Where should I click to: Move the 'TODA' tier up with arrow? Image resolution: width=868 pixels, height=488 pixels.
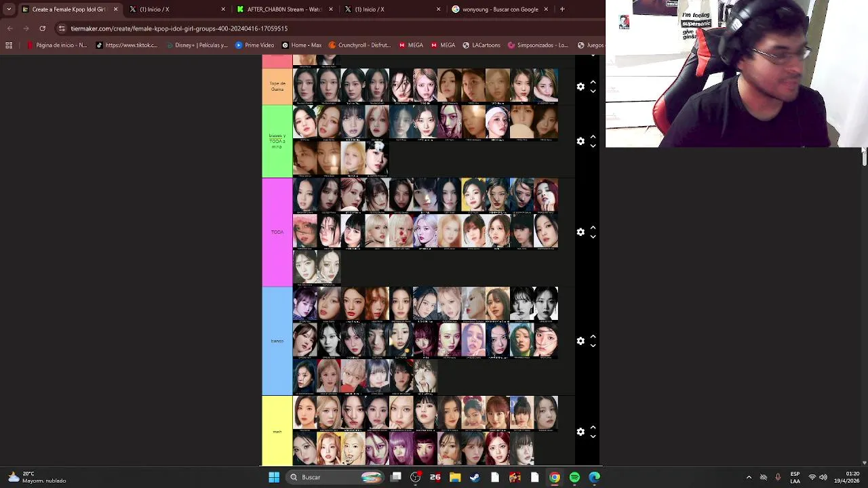point(593,227)
